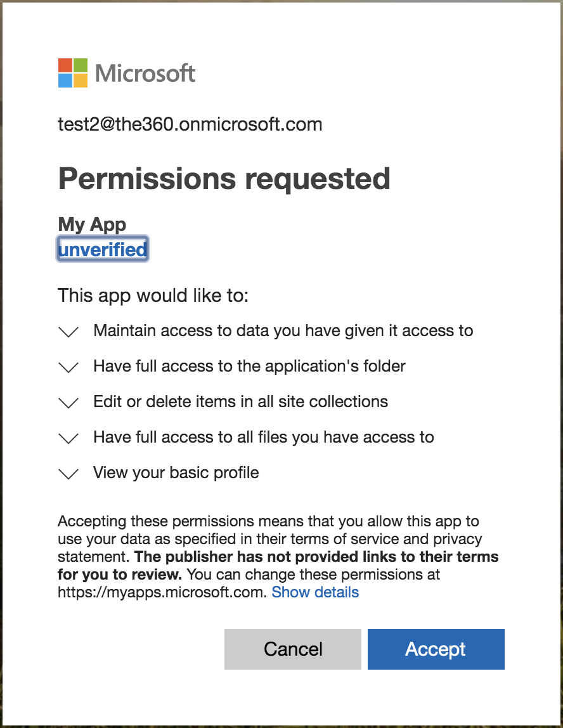Image resolution: width=563 pixels, height=728 pixels.
Task: Select the full access to all files label
Action: (x=263, y=437)
